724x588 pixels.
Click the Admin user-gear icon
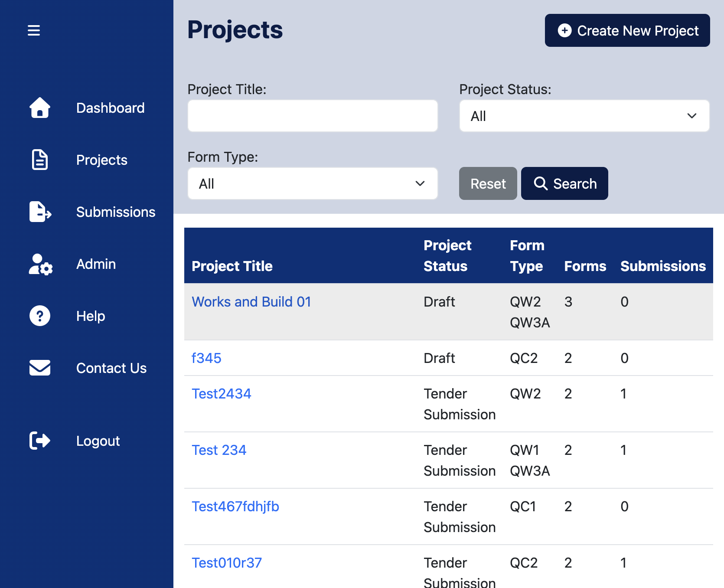point(41,264)
